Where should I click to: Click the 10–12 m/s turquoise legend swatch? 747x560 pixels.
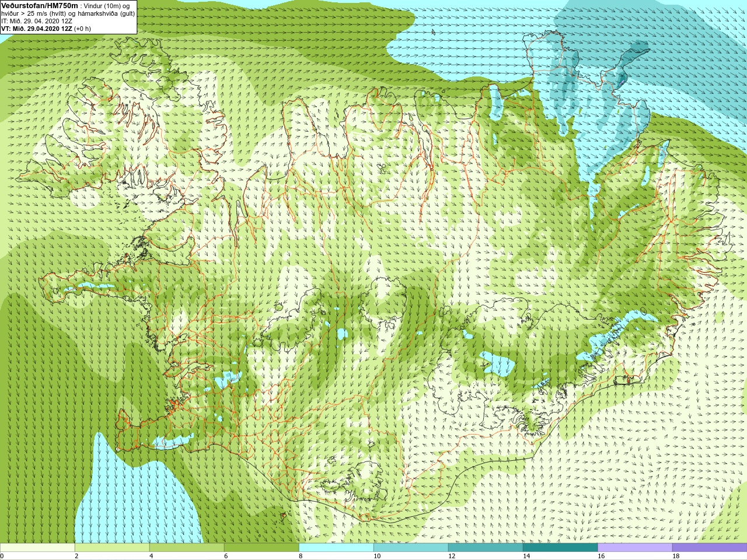coord(411,548)
